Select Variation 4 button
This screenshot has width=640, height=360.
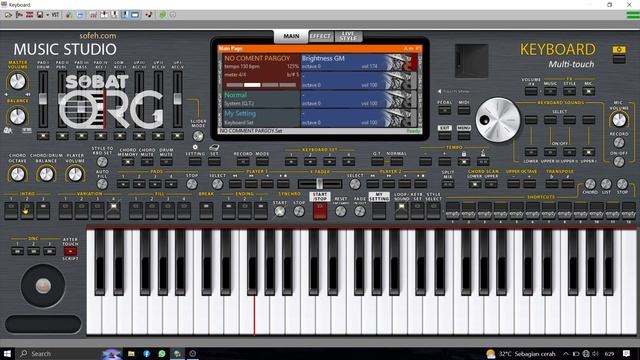pyautogui.click(x=113, y=211)
